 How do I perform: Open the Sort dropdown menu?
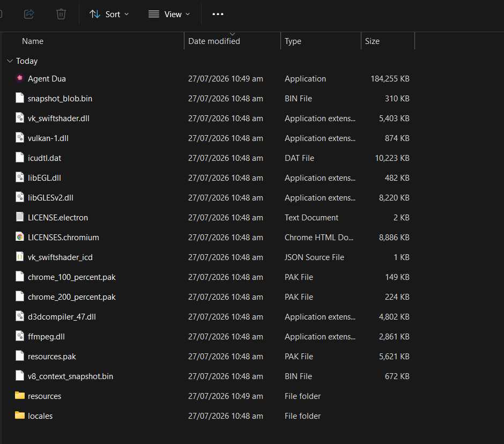pos(109,14)
